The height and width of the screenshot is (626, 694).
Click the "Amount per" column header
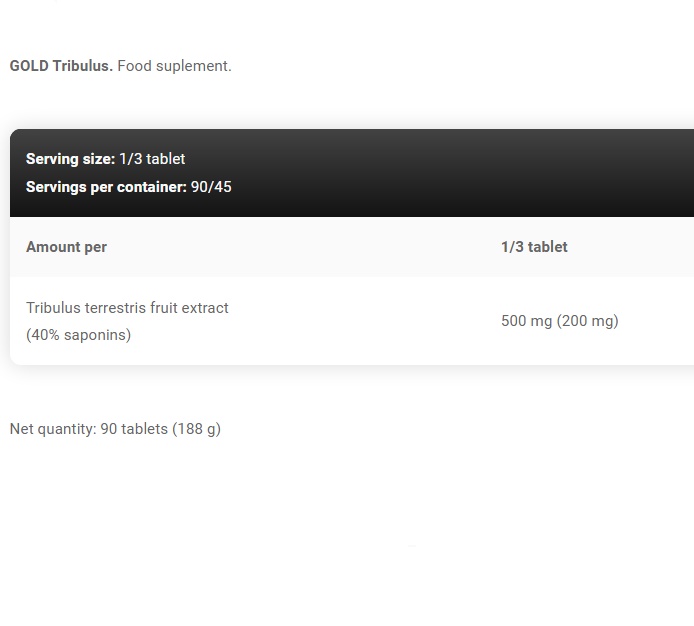click(66, 247)
